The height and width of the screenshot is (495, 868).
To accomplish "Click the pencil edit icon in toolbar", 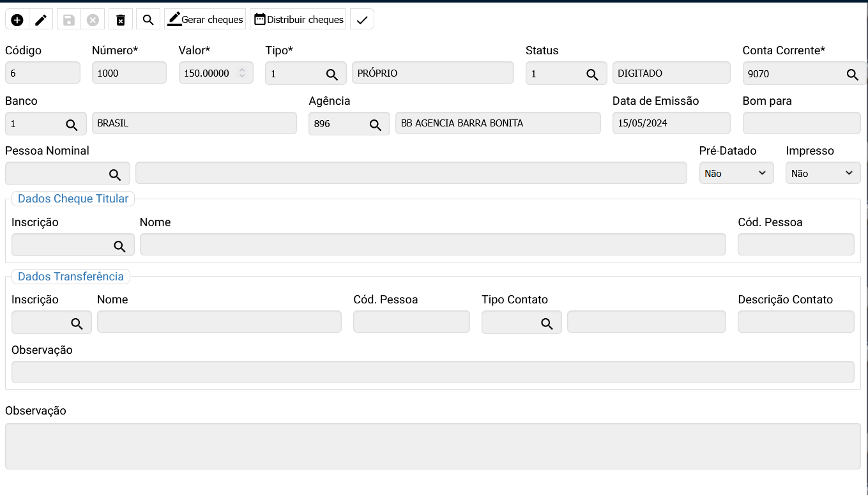I will (x=41, y=20).
